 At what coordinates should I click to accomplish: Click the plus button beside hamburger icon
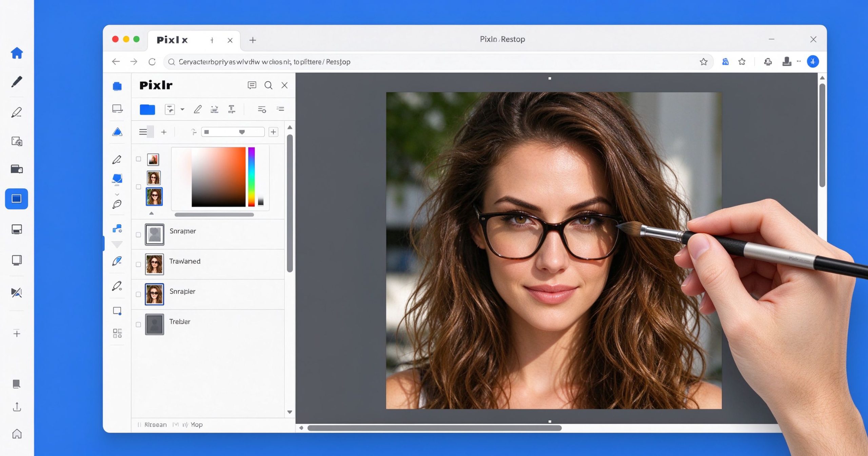[x=164, y=132]
